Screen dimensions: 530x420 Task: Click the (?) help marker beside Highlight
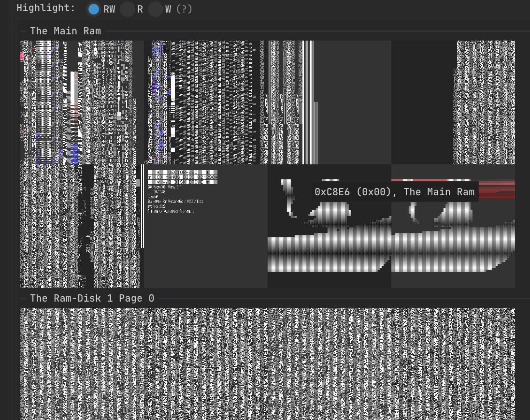(184, 9)
